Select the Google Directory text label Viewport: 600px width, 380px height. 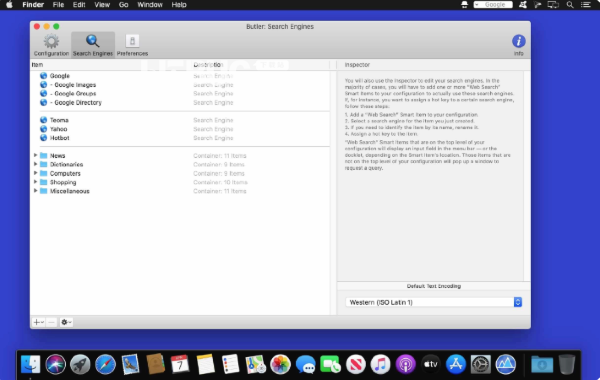(78, 103)
